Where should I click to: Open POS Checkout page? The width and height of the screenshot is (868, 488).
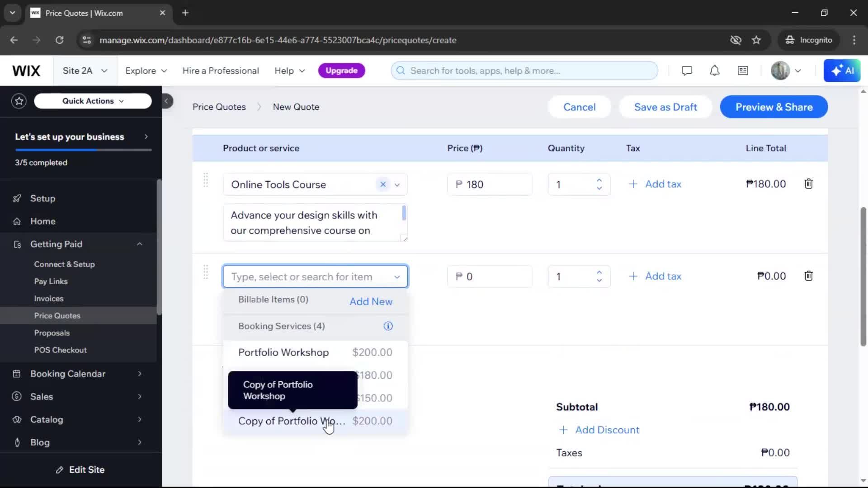coord(60,350)
